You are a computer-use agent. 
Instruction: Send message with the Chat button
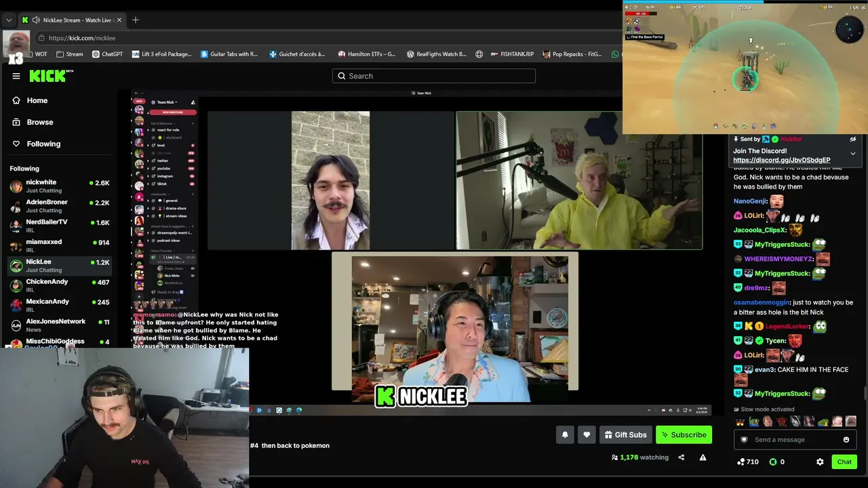(844, 462)
